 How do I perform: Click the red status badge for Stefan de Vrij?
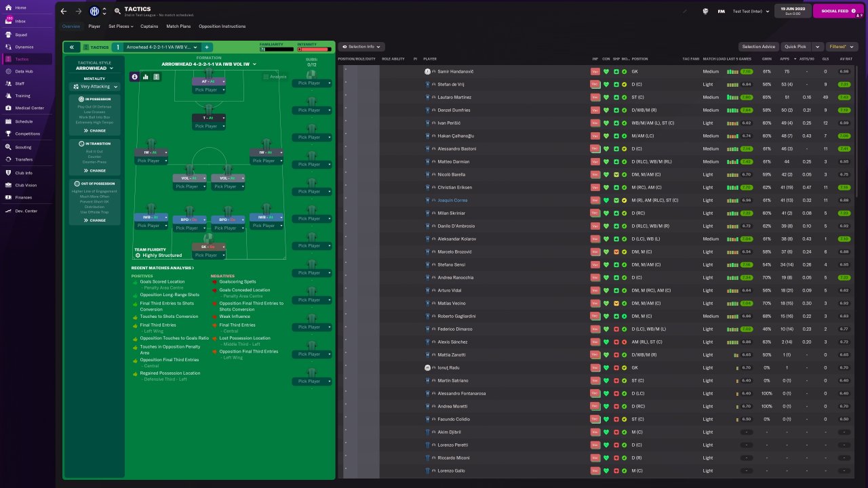click(595, 84)
